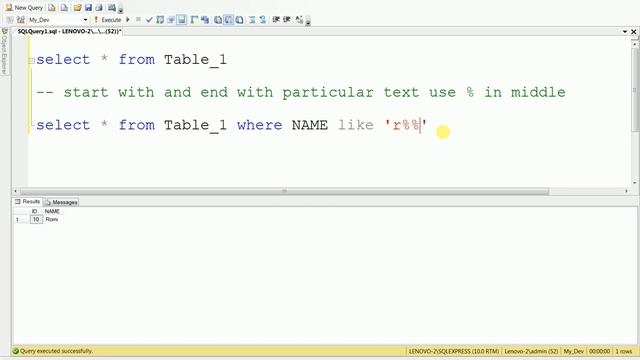Toggle Include Client Statistics
Image resolution: width=640 pixels, height=360 pixels.
[x=205, y=20]
